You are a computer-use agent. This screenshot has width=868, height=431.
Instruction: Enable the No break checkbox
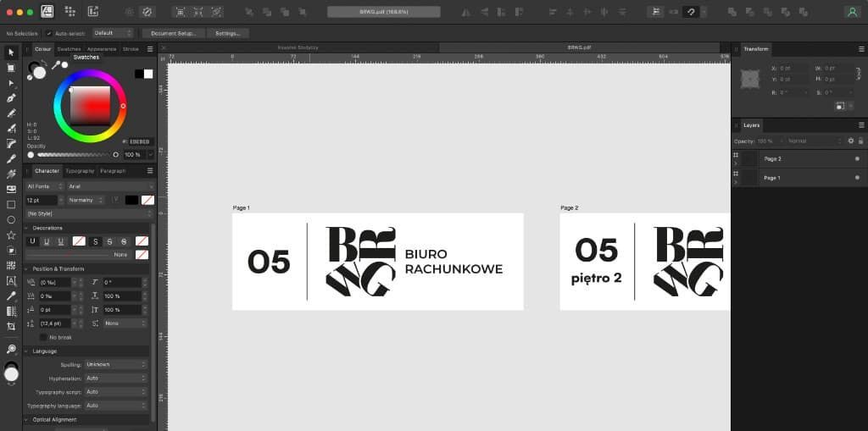43,337
